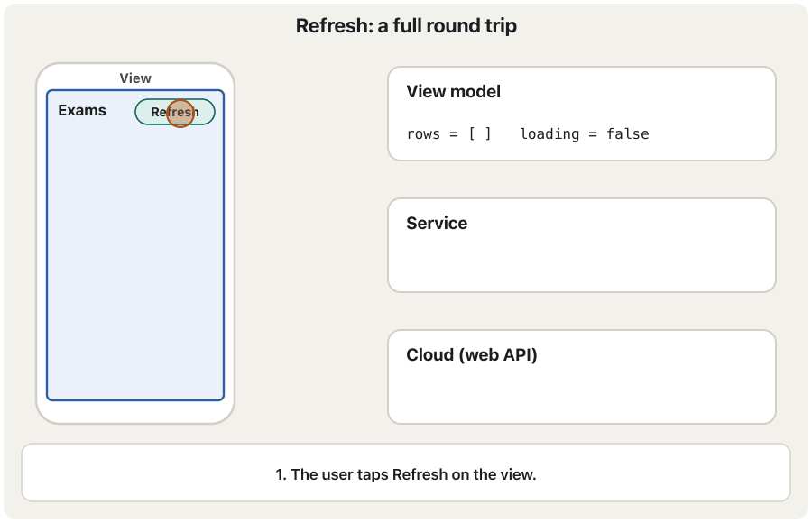
Task: Click the "Service" card title
Action: tap(437, 224)
